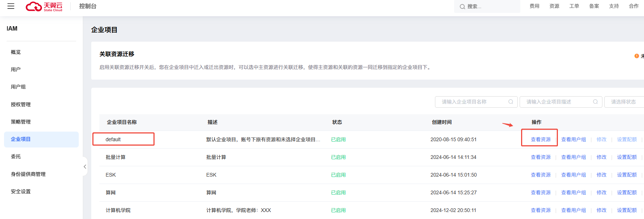Image resolution: width=644 pixels, height=219 pixels.
Task: Click the magnifier icon in the top search box
Action: tap(462, 7)
